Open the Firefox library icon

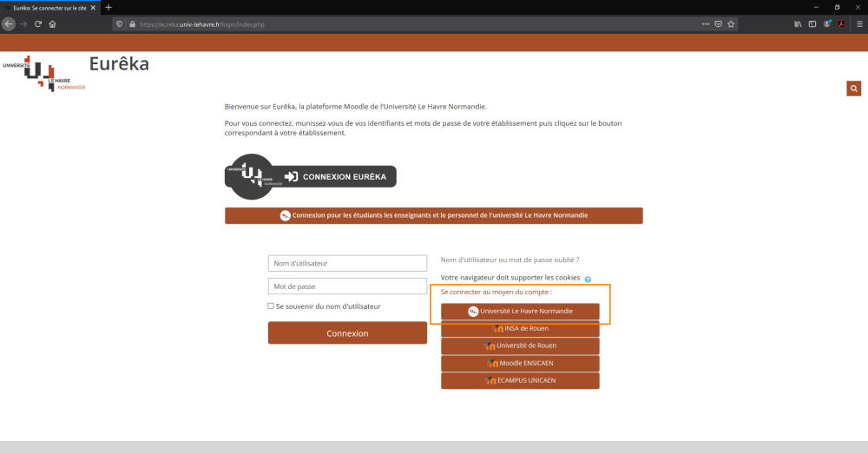(x=799, y=24)
